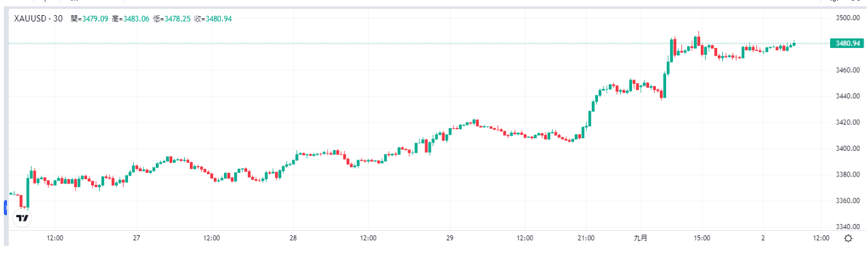Image resolution: width=868 pixels, height=253 pixels.
Task: Select the 27 date marker on time axis
Action: (136, 238)
